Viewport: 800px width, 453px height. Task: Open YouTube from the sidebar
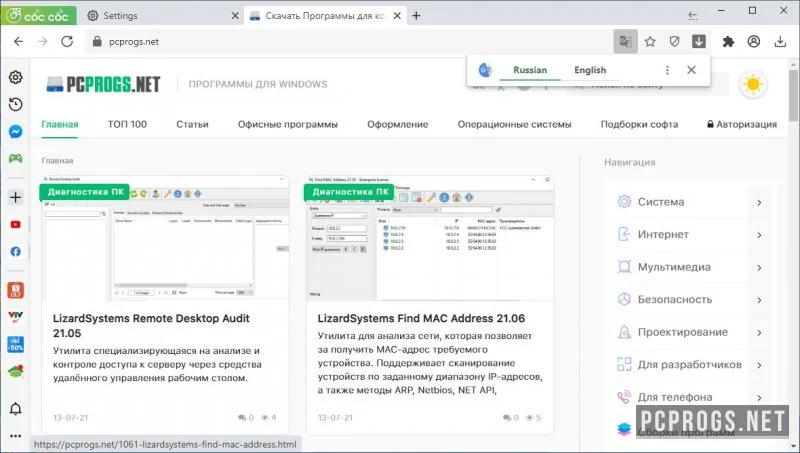15,224
